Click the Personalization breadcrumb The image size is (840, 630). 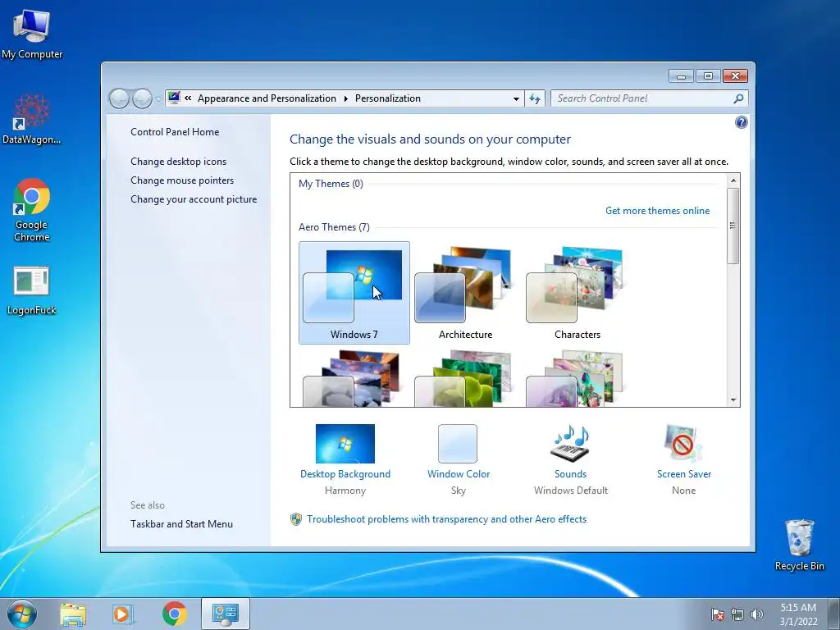(x=388, y=98)
